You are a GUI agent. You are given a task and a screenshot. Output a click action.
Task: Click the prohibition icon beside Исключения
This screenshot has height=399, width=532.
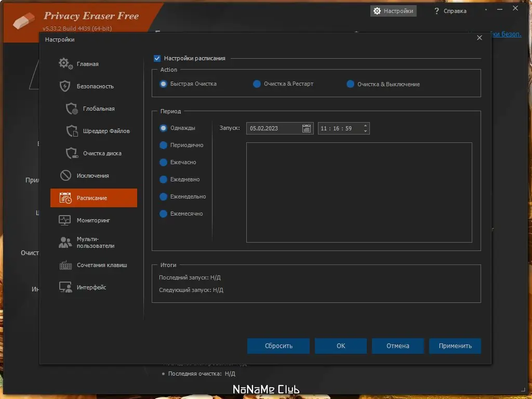tap(65, 176)
